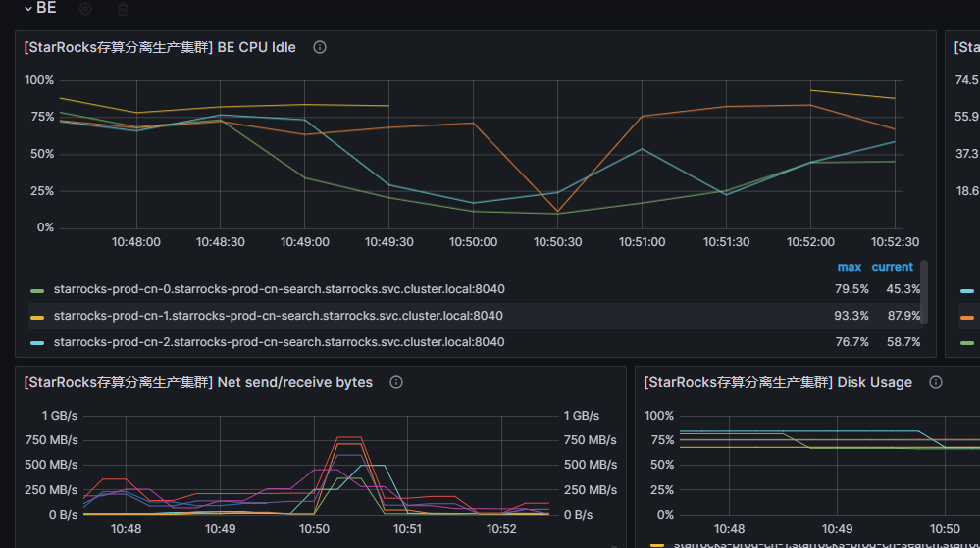The image size is (980, 548).
Task: Open BE row settings gear
Action: click(85, 9)
